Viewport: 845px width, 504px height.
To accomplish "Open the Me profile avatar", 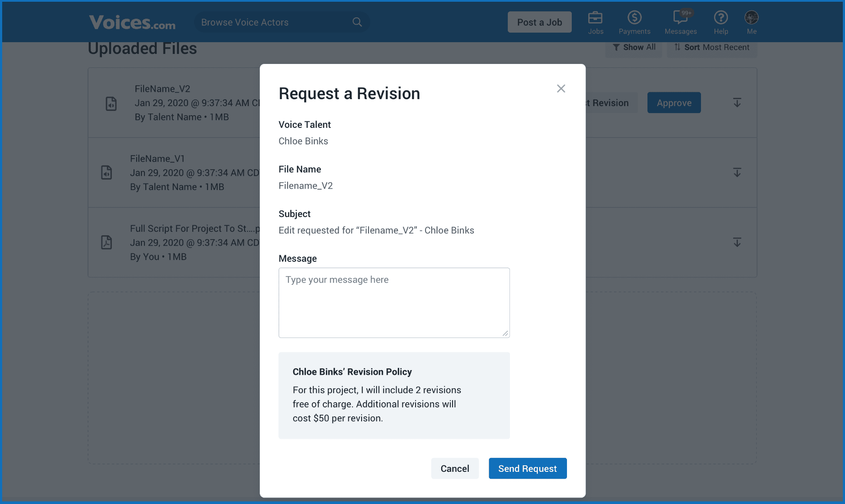I will pos(751,18).
